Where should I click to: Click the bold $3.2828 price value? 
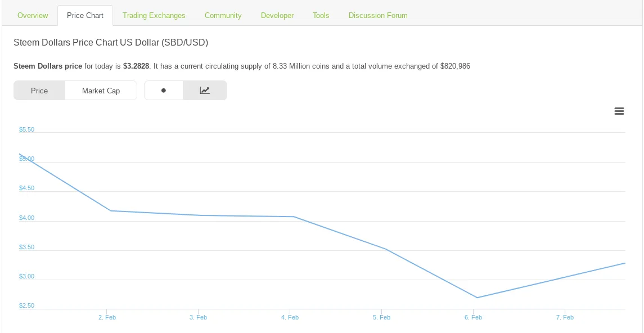136,66
